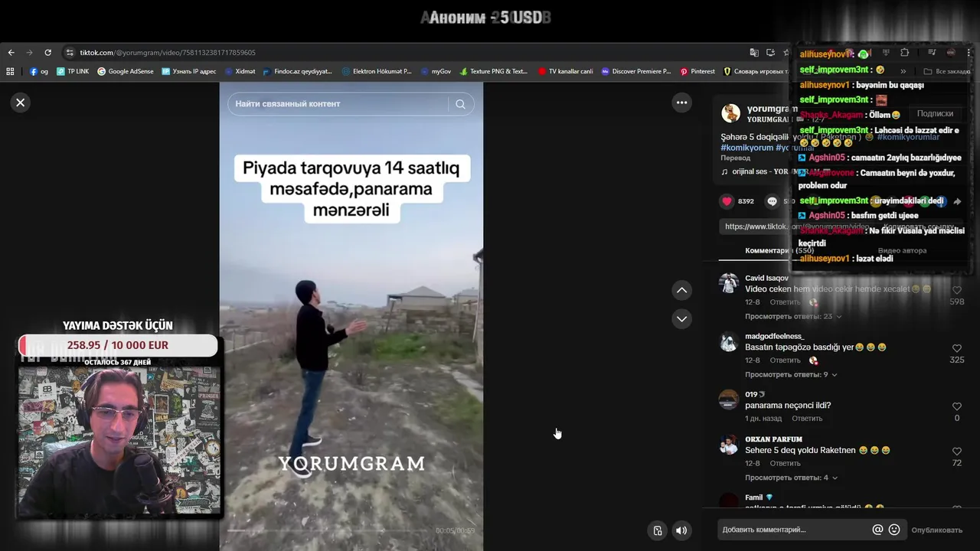Open ORXAN PARFUM's avatar
The width and height of the screenshot is (980, 551).
[x=729, y=445]
